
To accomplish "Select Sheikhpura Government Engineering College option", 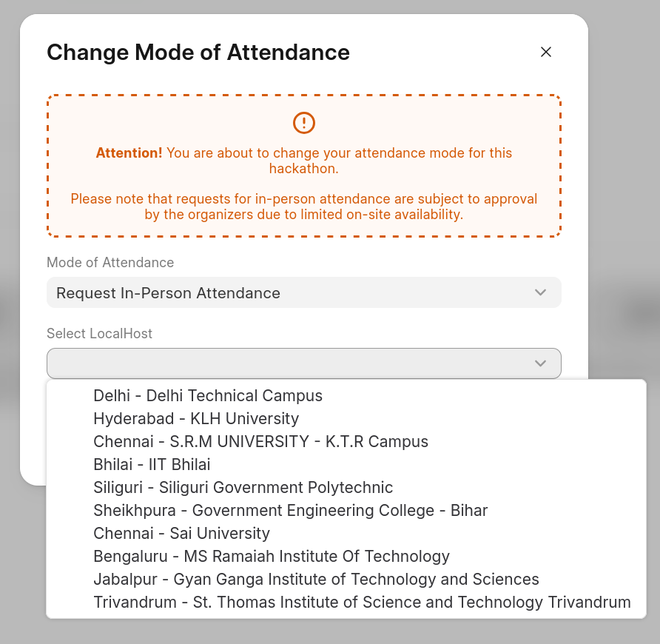I will [x=290, y=511].
